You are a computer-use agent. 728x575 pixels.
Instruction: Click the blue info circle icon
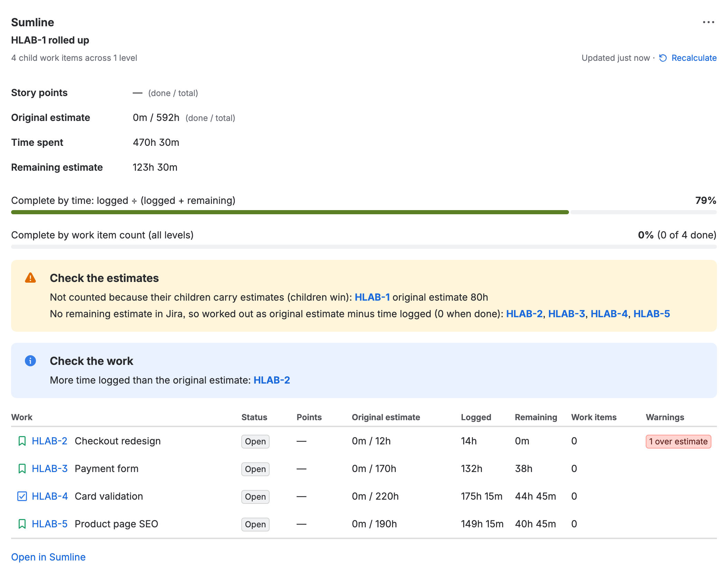point(30,361)
